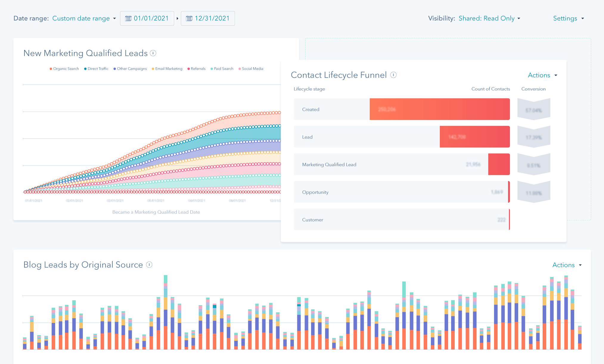Click the conversion arrow beside Marketing Qualified Lead

click(x=534, y=165)
